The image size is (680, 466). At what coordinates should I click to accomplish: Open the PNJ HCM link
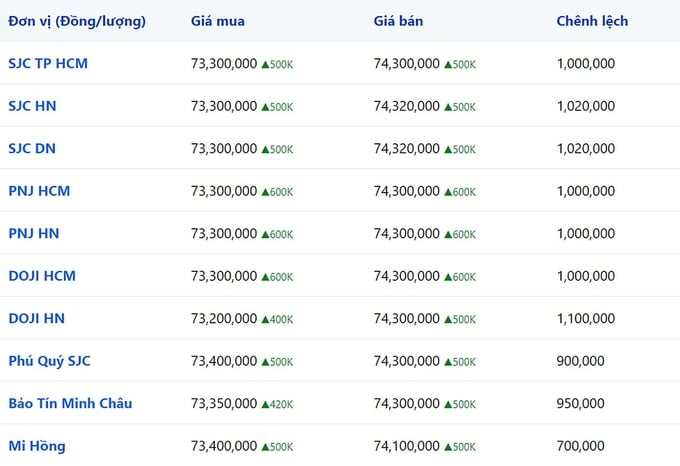click(39, 191)
